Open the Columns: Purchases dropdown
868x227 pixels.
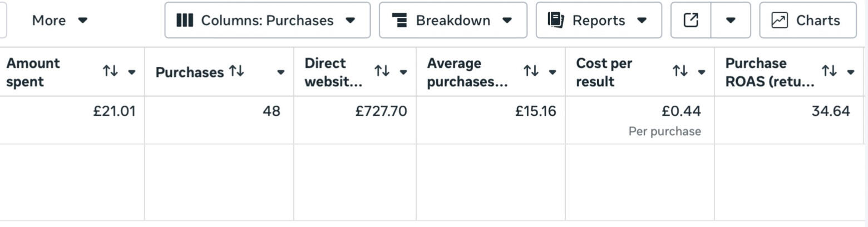[x=267, y=21]
